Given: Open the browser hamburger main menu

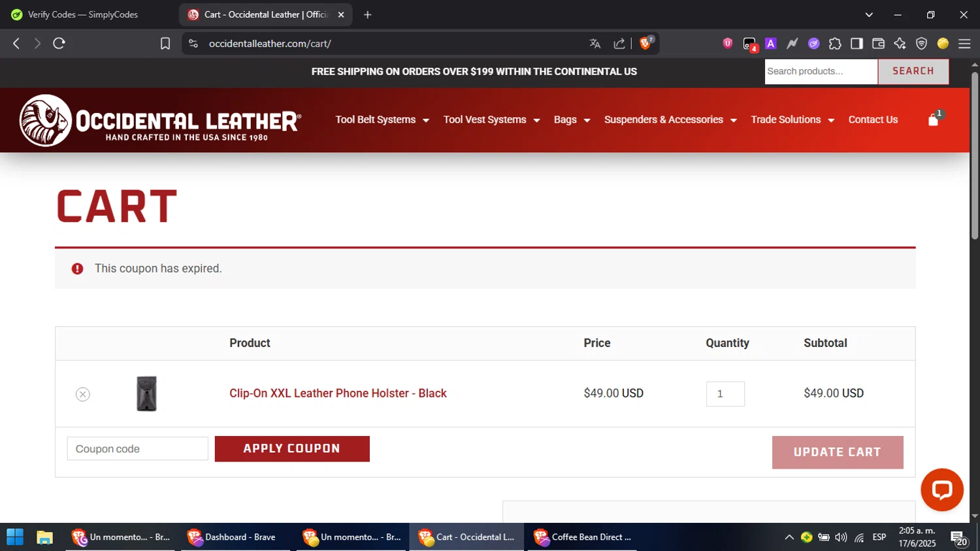Looking at the screenshot, I should pos(964,43).
